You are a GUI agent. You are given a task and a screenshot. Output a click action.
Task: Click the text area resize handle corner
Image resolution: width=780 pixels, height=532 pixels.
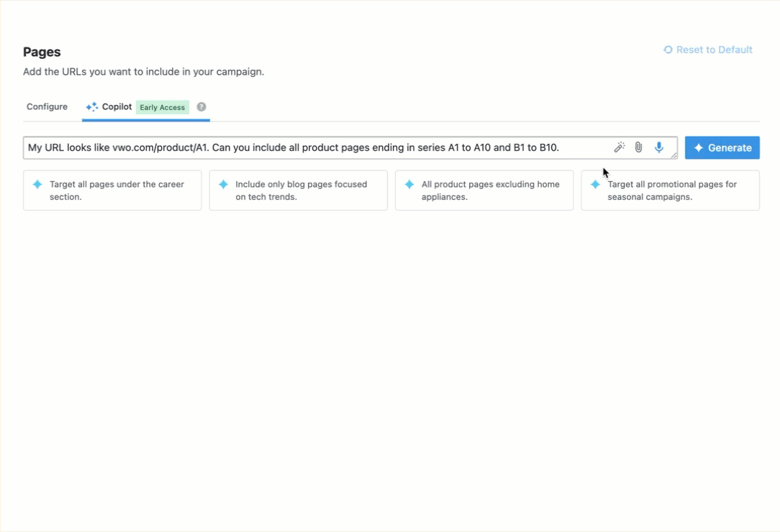[674, 155]
